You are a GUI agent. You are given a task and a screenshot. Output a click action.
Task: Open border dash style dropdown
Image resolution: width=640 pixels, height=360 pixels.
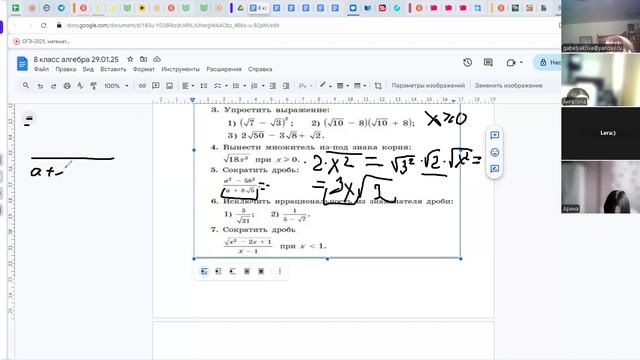click(360, 86)
